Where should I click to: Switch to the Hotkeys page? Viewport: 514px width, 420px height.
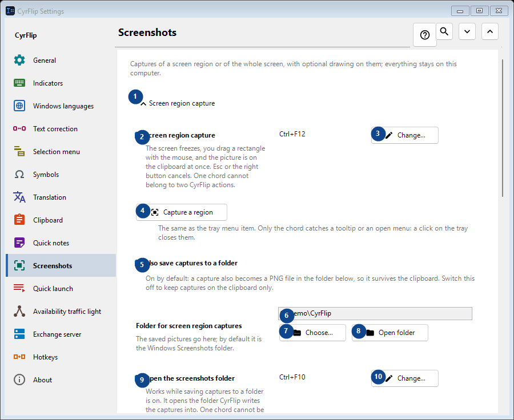coord(61,357)
